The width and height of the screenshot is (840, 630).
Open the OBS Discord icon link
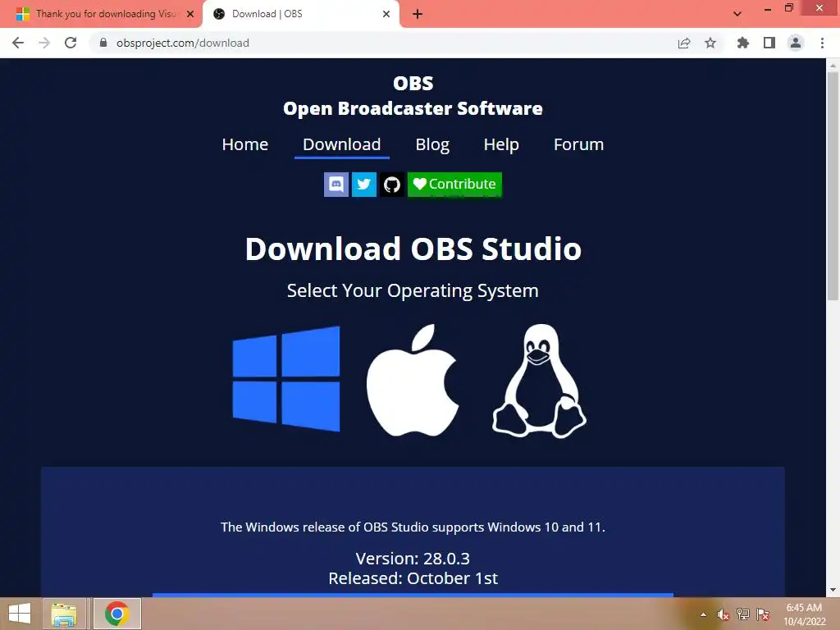coord(336,185)
